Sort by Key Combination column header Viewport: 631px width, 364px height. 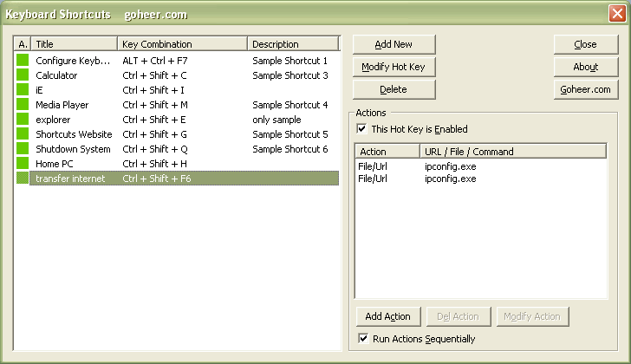182,44
